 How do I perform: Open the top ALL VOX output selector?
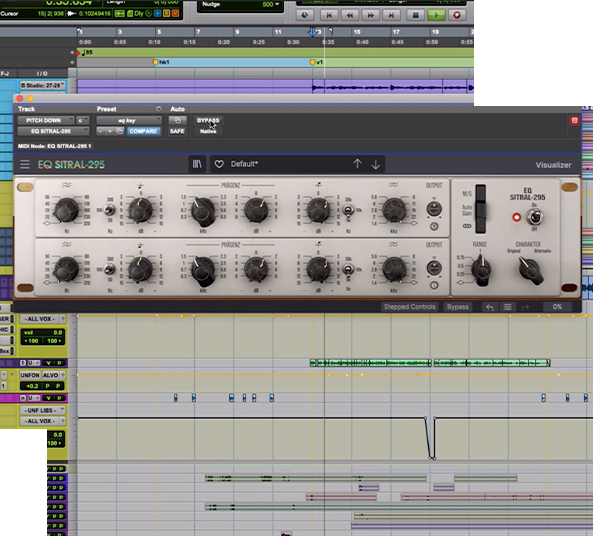click(x=43, y=319)
